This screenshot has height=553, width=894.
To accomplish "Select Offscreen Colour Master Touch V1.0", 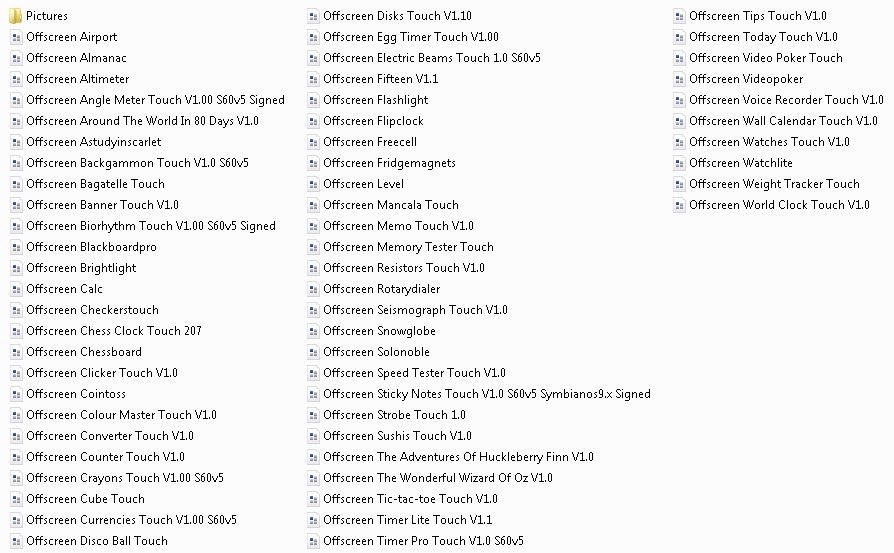I will pos(121,415).
